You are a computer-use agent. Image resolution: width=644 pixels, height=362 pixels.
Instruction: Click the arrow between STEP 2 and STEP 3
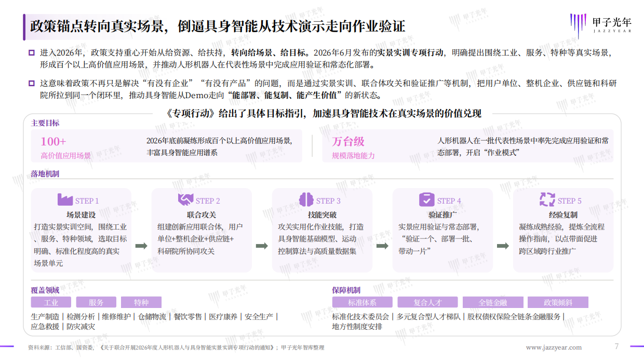[262, 246]
